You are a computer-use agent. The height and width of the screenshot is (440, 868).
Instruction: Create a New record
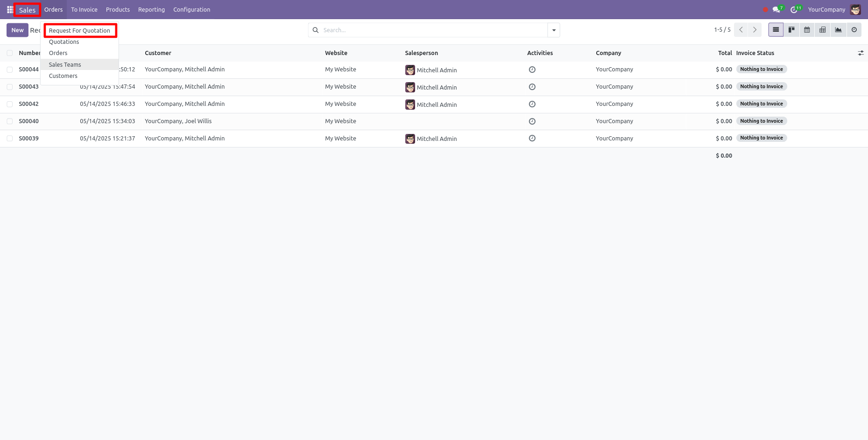[x=17, y=30]
